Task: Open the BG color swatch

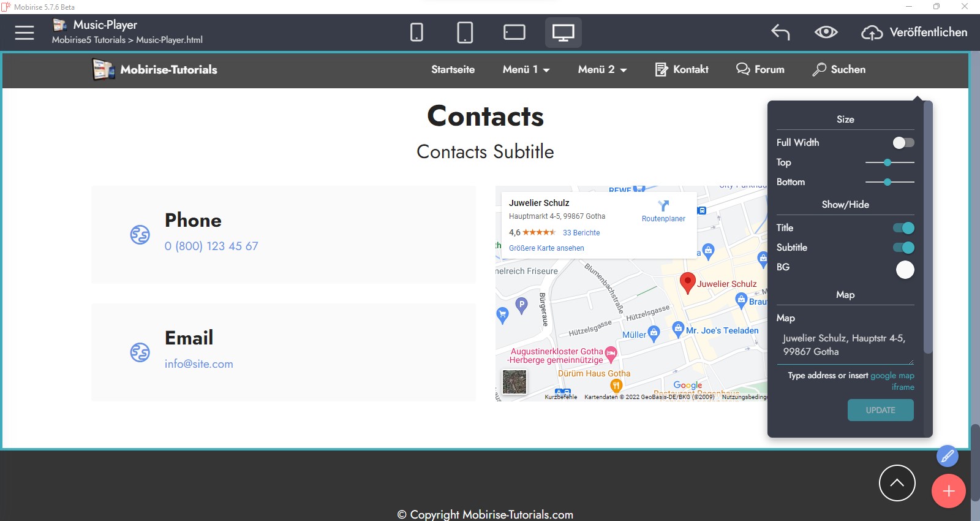Action: 905,270
